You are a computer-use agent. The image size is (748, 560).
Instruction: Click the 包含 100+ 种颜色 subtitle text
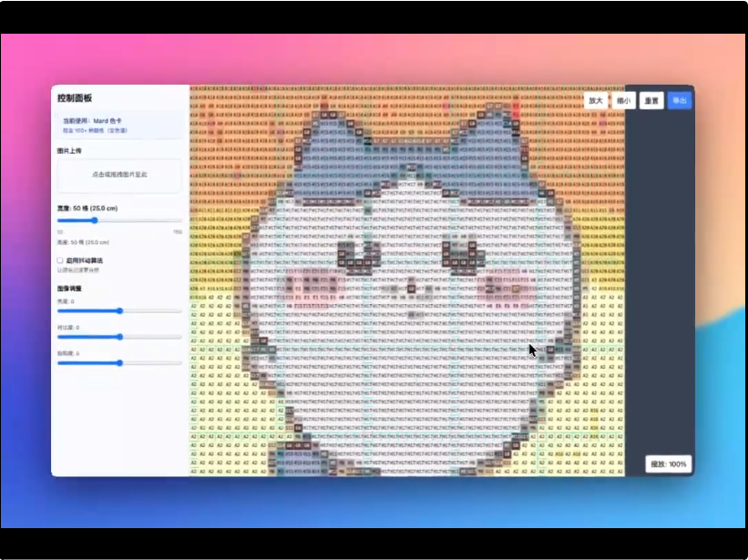[94, 130]
